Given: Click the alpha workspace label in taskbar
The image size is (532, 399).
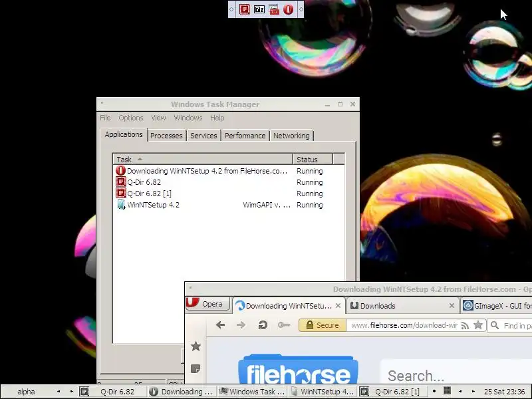Looking at the screenshot, I should click(x=26, y=392).
